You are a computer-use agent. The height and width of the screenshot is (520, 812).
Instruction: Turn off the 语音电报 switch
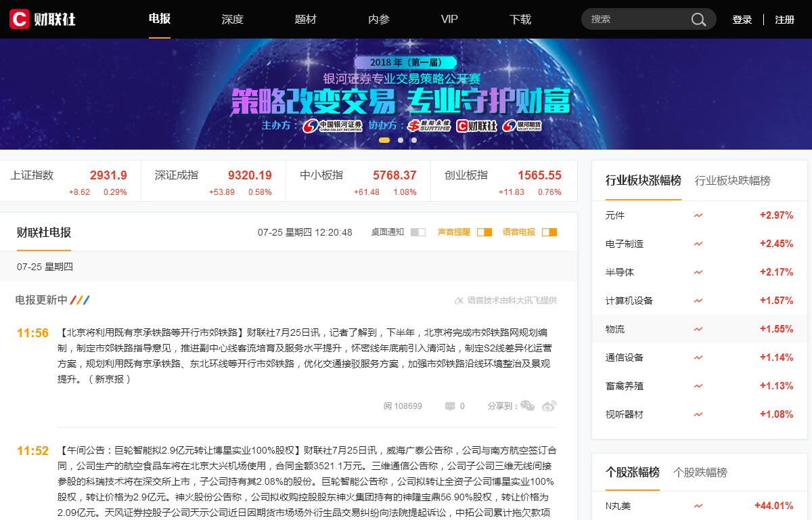(x=549, y=232)
